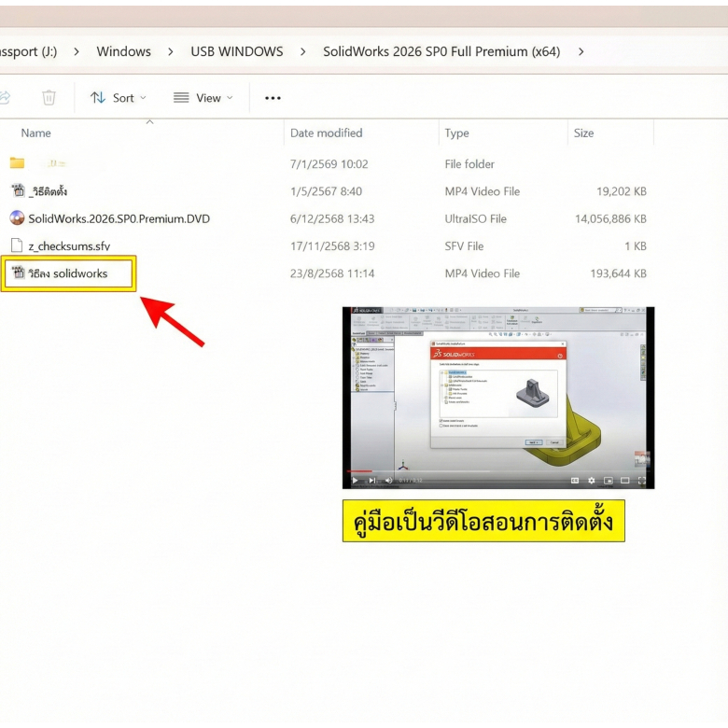
Task: Click the วิธีลง solidworks video file icon
Action: [18, 273]
